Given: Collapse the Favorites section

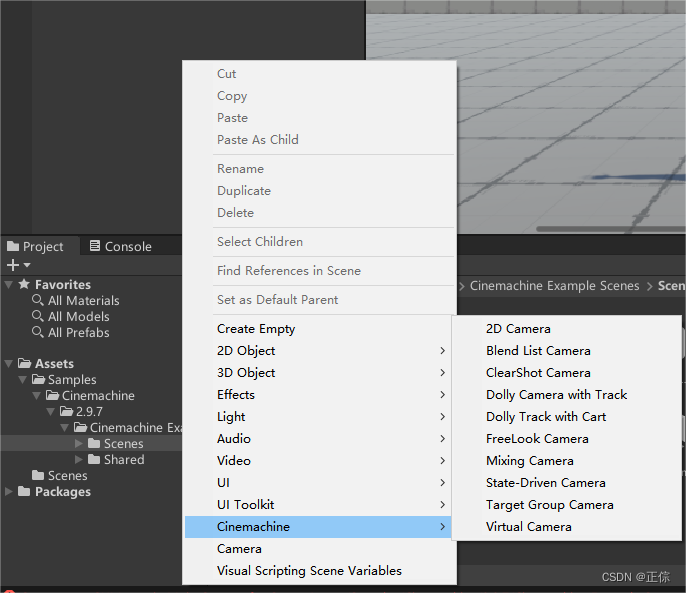Looking at the screenshot, I should point(8,284).
